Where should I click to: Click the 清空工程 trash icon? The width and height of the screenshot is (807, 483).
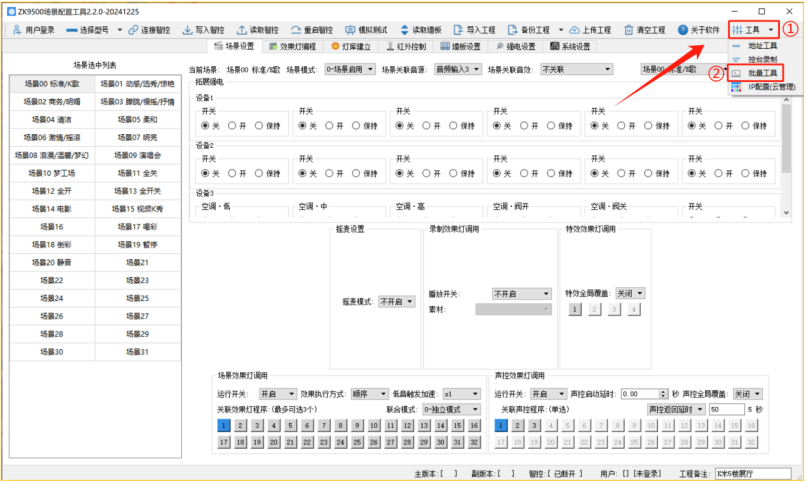tap(628, 30)
